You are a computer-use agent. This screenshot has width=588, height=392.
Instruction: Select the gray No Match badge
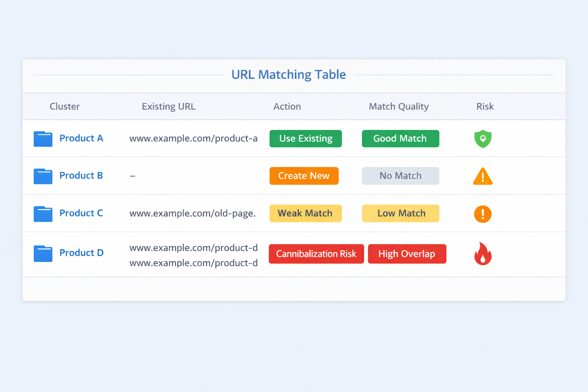point(400,176)
